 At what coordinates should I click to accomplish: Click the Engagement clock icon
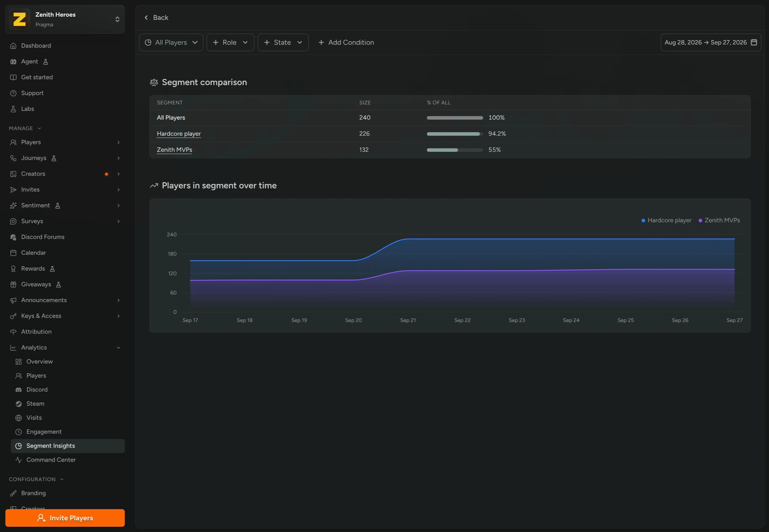click(x=19, y=432)
